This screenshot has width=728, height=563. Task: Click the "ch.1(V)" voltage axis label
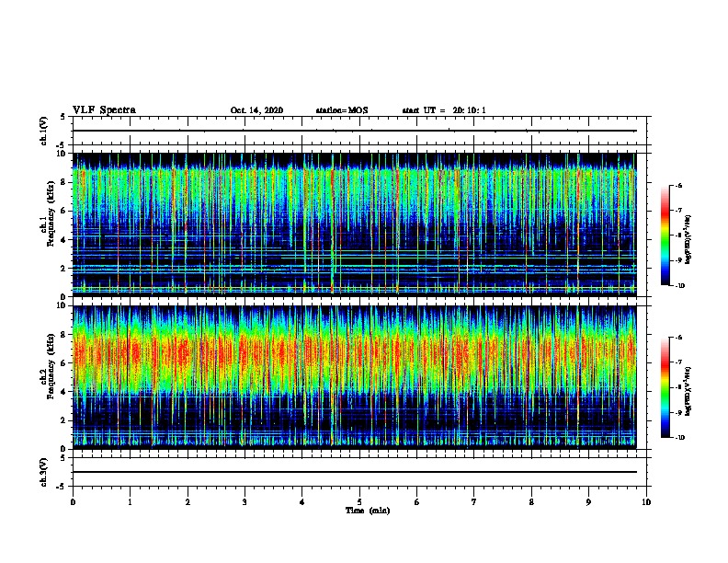coord(44,131)
